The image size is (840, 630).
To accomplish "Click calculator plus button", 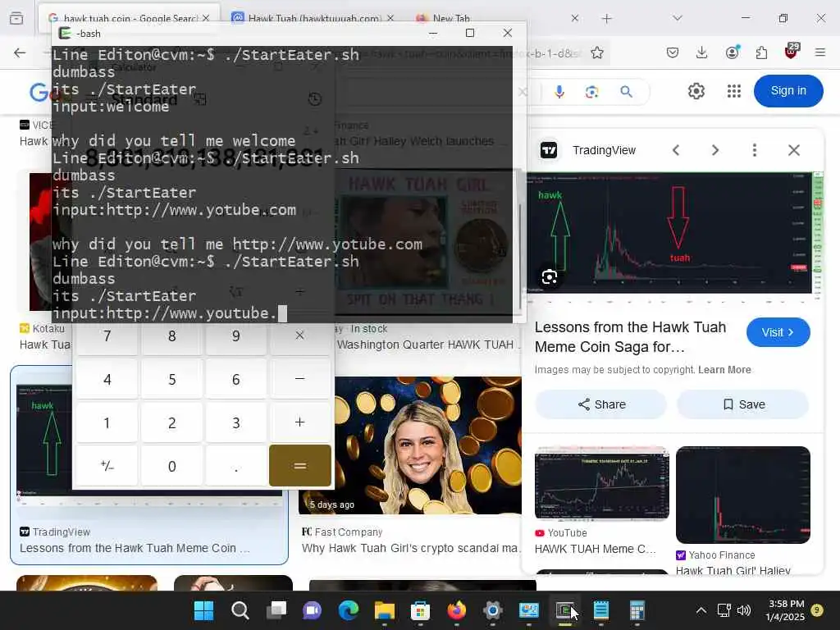I will pos(300,422).
